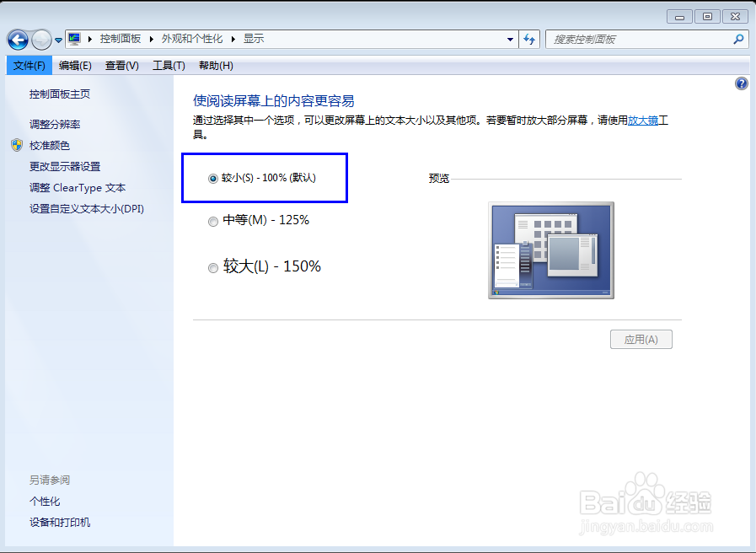Click the UAC shield icon beside 校准颜色
Screen dimensions: 756x553
(18, 145)
